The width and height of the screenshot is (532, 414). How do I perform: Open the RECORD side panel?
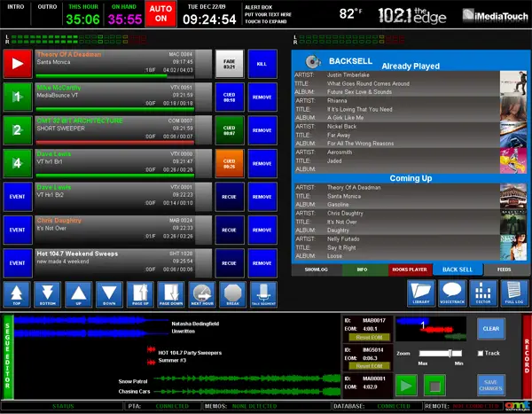tap(527, 356)
